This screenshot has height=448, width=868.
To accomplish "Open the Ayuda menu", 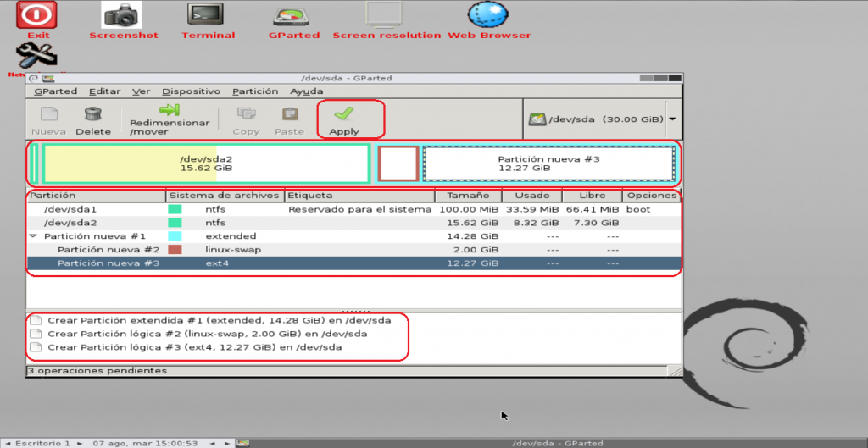I will [x=307, y=91].
